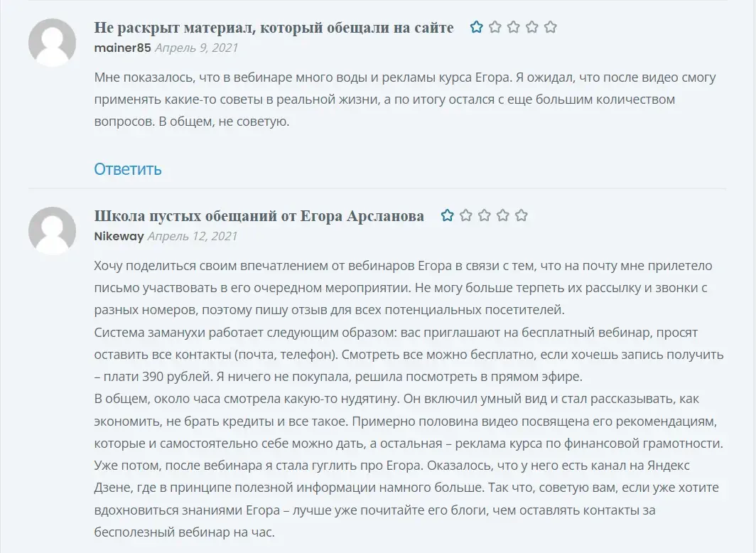Click fifth star in mainer85 review rating

tap(550, 27)
